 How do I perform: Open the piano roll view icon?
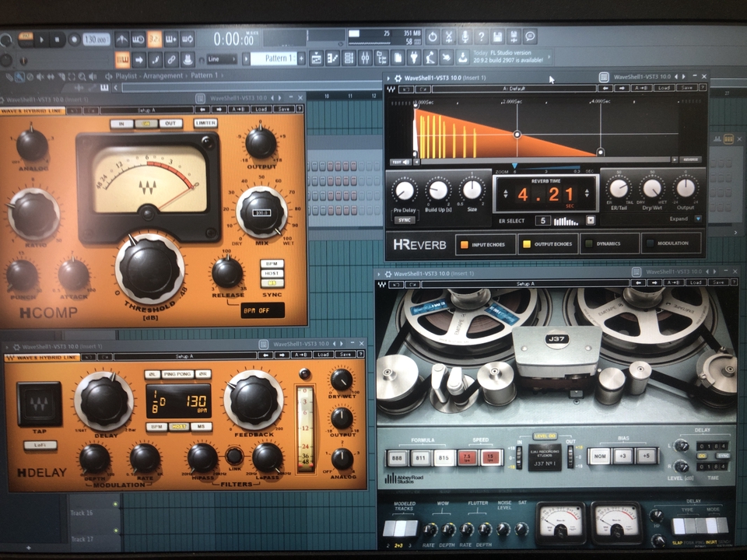[x=332, y=58]
